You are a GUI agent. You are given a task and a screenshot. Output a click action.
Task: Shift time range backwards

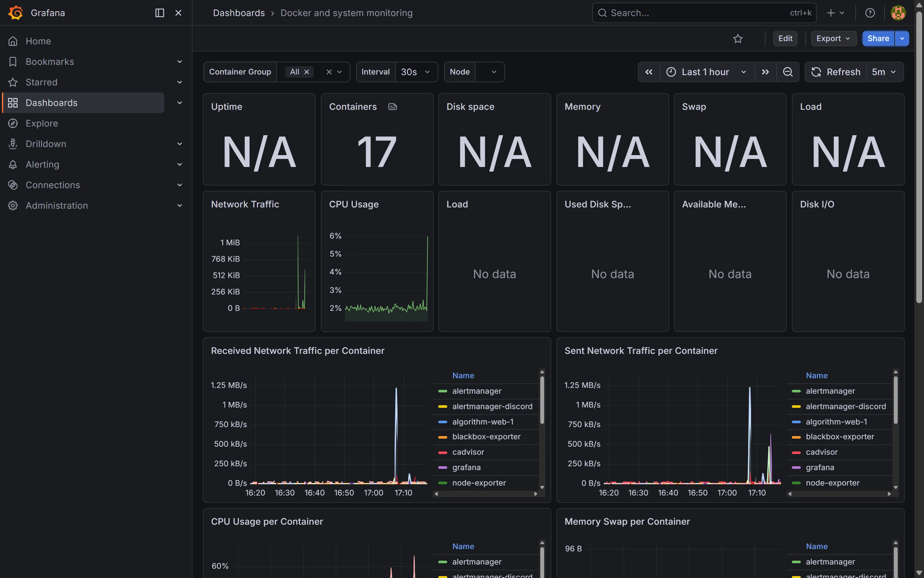pos(649,72)
